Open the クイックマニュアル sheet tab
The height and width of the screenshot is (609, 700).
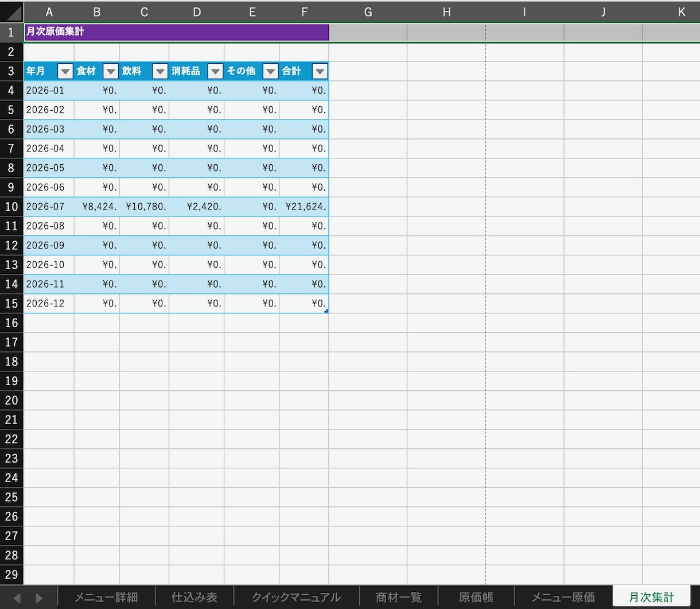tap(297, 598)
